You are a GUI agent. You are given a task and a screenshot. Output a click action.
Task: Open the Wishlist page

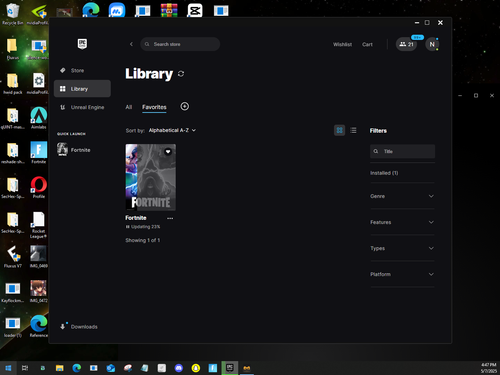[x=342, y=44]
